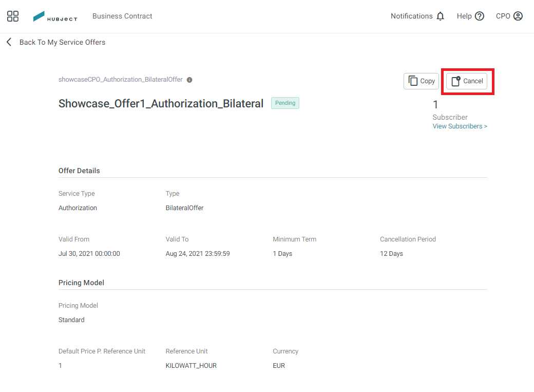Click the Default Price P. Reference Unit label
The height and width of the screenshot is (392, 534).
(102, 351)
